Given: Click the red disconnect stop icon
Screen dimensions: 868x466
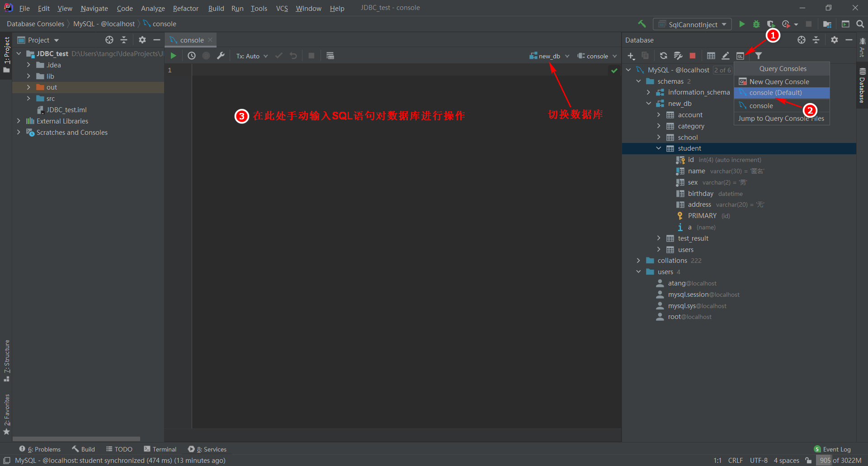Looking at the screenshot, I should (692, 56).
